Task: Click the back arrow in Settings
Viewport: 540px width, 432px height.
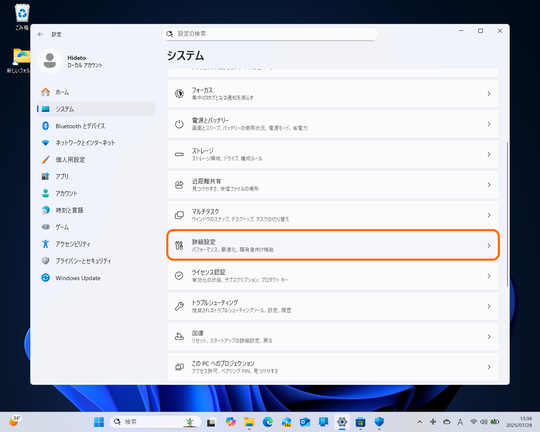Action: click(x=41, y=34)
